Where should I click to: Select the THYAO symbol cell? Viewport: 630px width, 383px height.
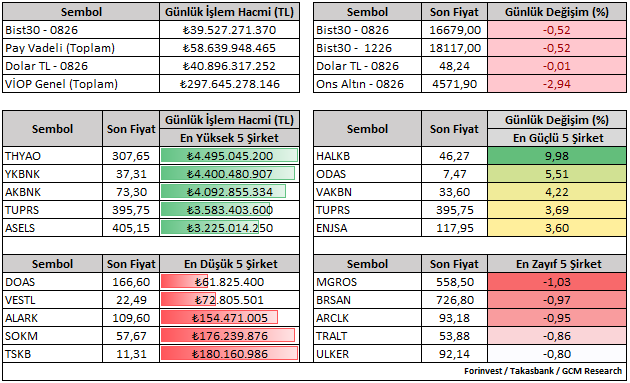(52, 156)
